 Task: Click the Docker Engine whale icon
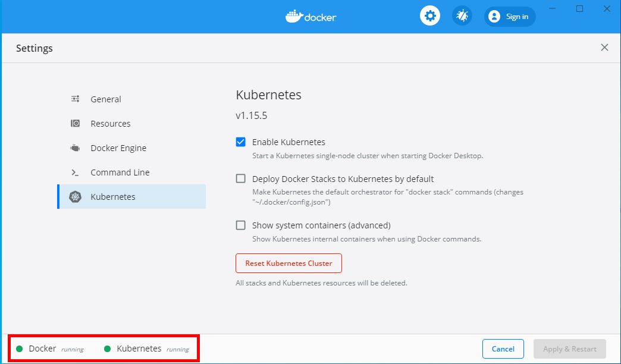pos(75,148)
